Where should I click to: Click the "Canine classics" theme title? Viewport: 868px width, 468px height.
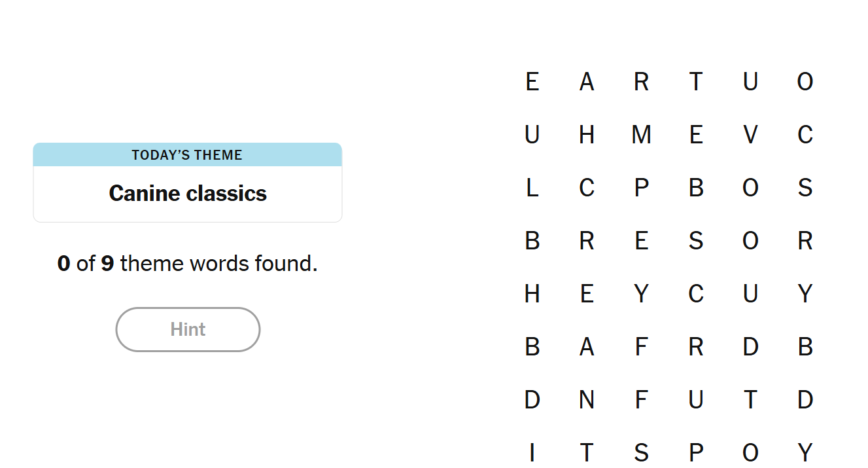click(x=188, y=194)
